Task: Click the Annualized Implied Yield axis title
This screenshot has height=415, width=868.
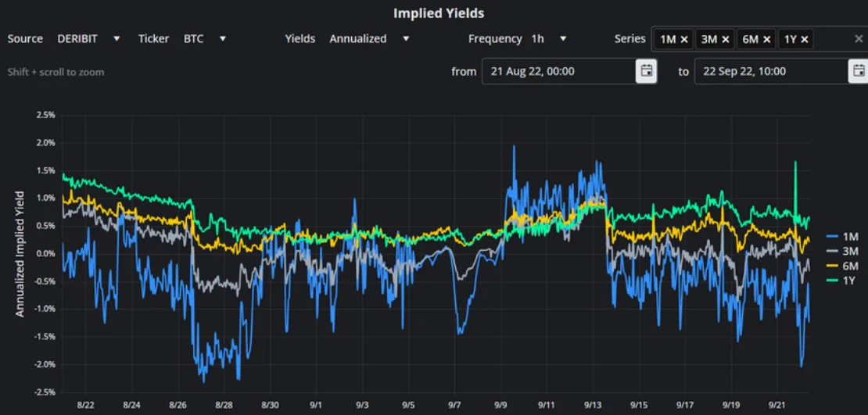Action: (20, 254)
